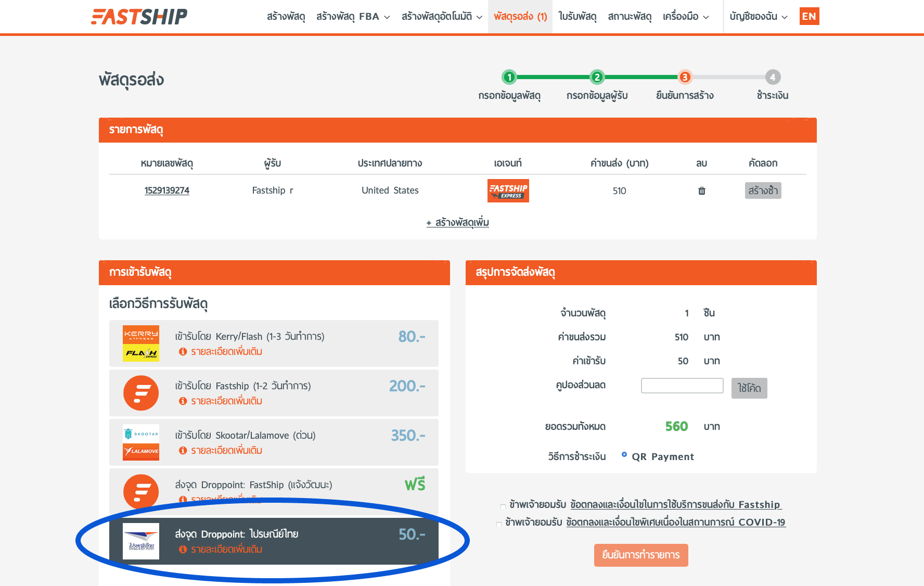This screenshot has height=586, width=924.
Task: Expand บัญชีของฉัน account dropdown
Action: [x=759, y=17]
